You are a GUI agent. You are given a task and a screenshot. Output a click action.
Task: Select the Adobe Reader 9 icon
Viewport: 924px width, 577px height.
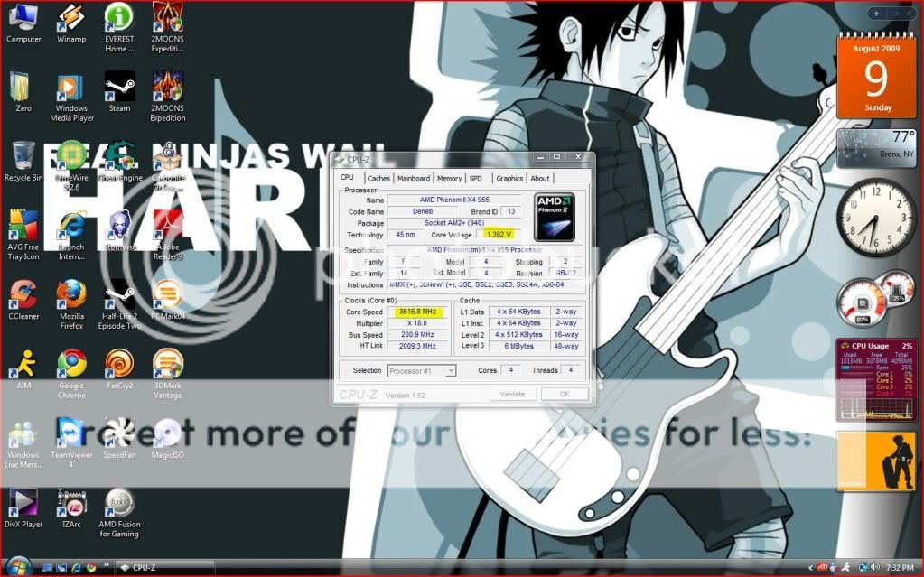[168, 235]
